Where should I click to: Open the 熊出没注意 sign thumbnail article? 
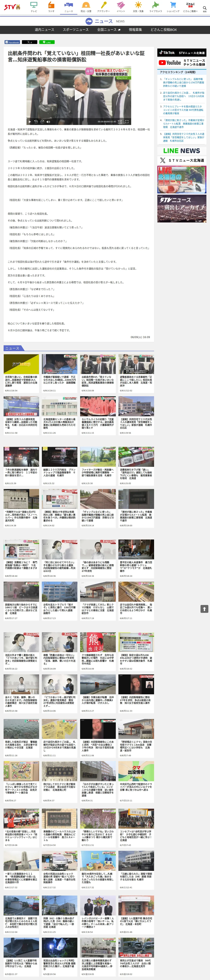[x=98, y=643]
